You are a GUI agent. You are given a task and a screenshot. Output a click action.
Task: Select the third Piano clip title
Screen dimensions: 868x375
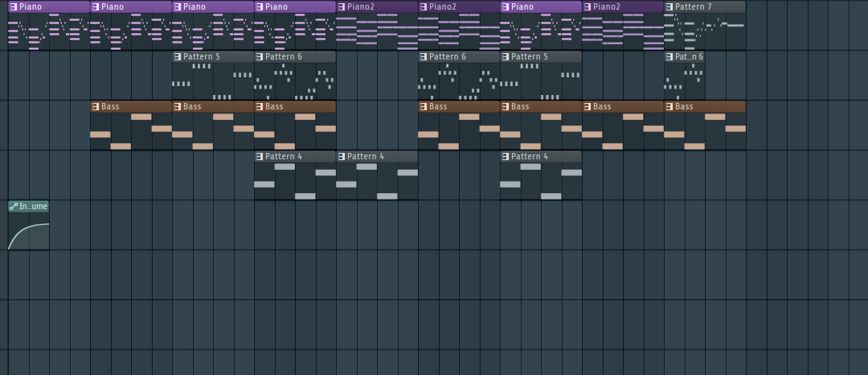[x=194, y=7]
